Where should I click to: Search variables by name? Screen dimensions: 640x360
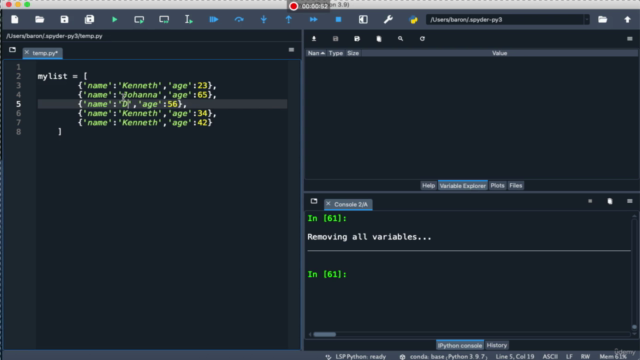(x=400, y=39)
